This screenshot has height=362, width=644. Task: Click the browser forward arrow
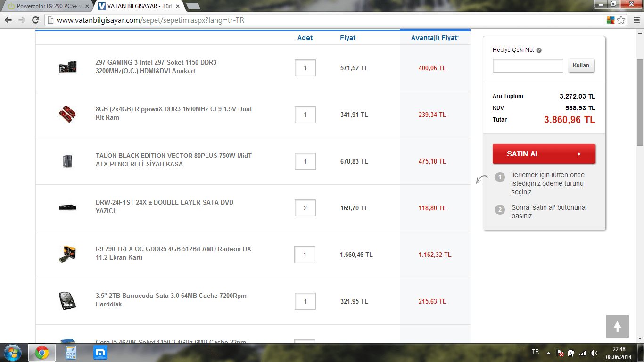[22, 20]
